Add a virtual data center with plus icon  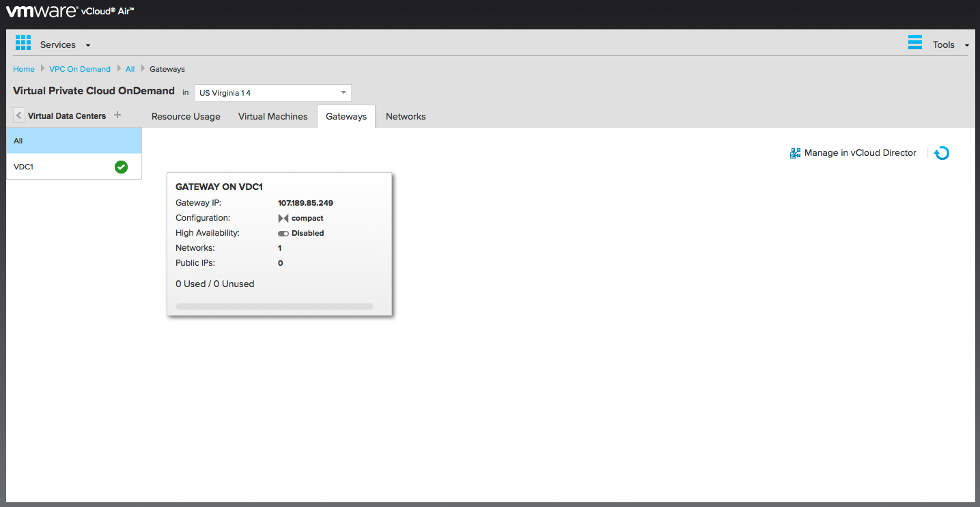tap(117, 115)
